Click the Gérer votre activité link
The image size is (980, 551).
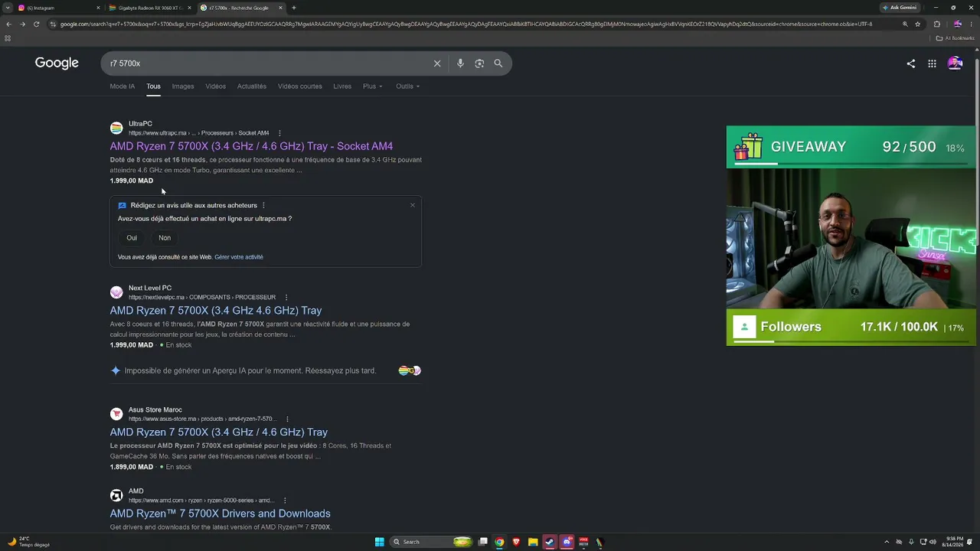tap(239, 257)
